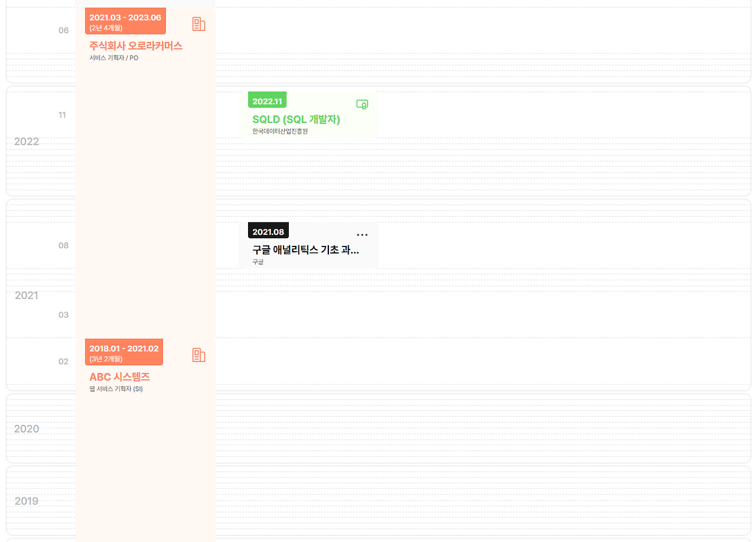
Task: Click the 웹 서비스 기획자 (SI) role text
Action: click(x=115, y=389)
